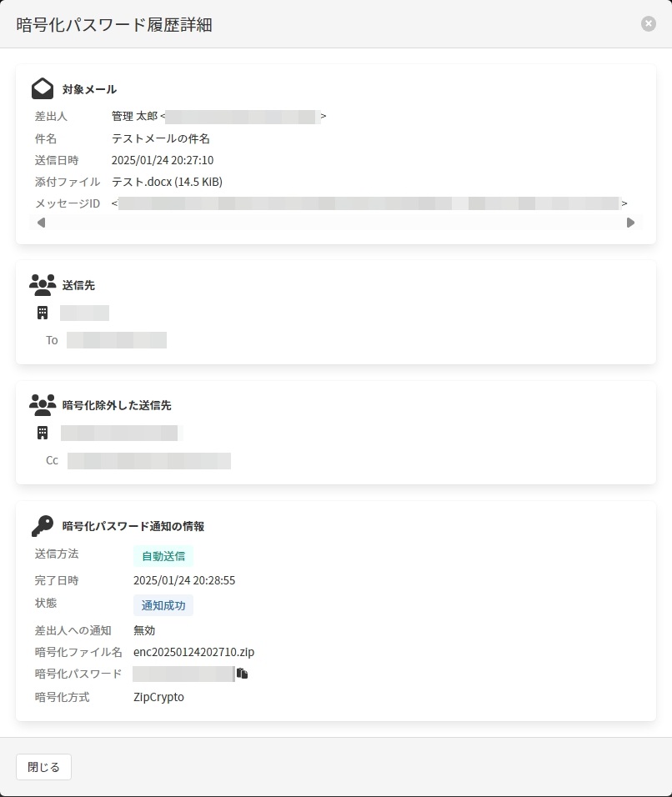Click the 自動送信 badge

163,556
